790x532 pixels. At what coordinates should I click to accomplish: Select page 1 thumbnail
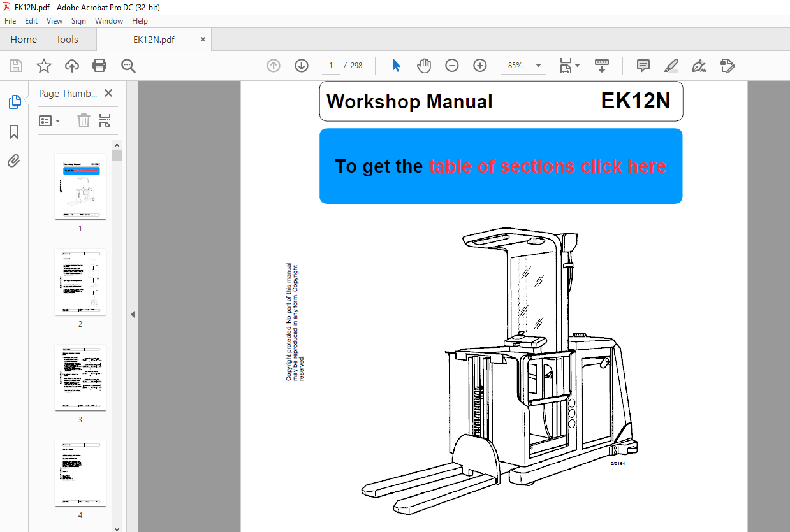[x=80, y=186]
